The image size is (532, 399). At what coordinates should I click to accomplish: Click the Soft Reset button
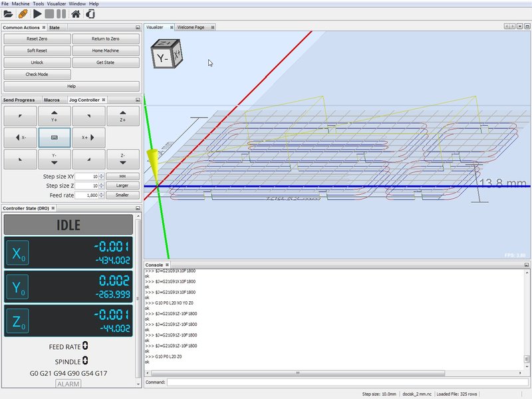[37, 51]
